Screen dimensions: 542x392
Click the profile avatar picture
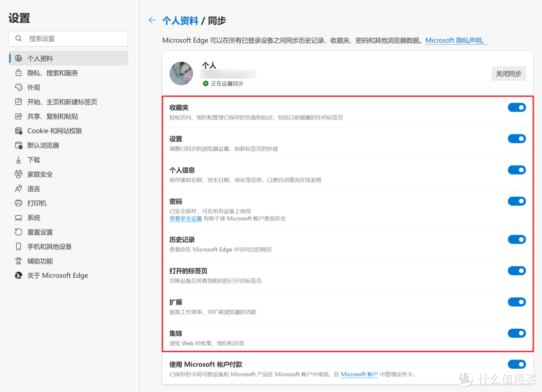182,74
